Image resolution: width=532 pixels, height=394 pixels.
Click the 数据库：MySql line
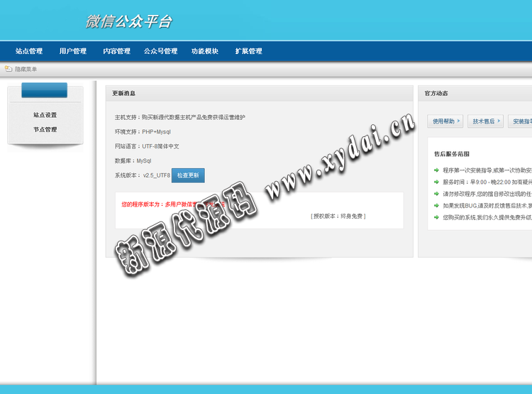(133, 161)
